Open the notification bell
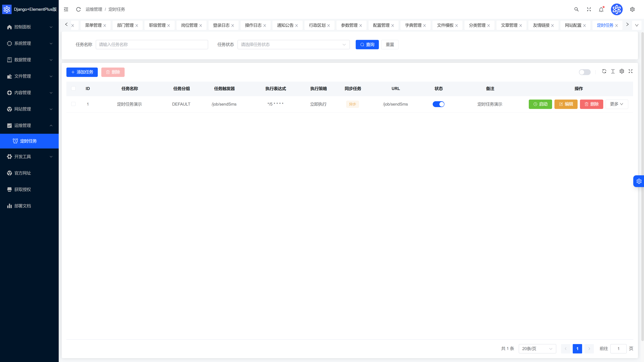This screenshot has width=644, height=362. pyautogui.click(x=601, y=10)
